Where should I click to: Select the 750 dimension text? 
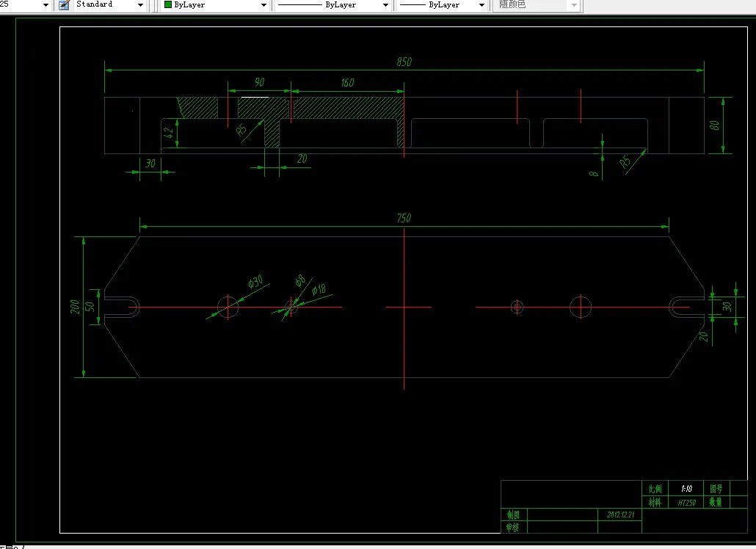click(x=404, y=218)
